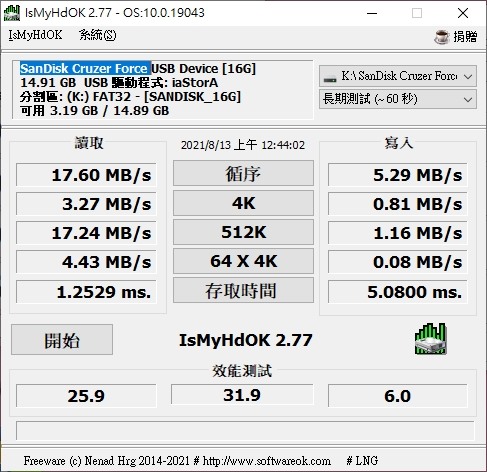Image resolution: width=487 pixels, height=472 pixels.
Task: Click the 31.9 total score field
Action: (x=242, y=395)
